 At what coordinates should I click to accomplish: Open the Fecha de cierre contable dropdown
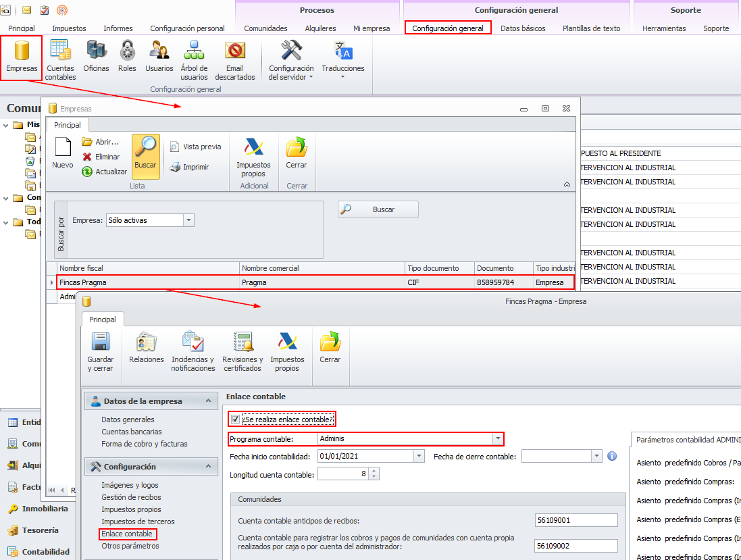tap(597, 456)
